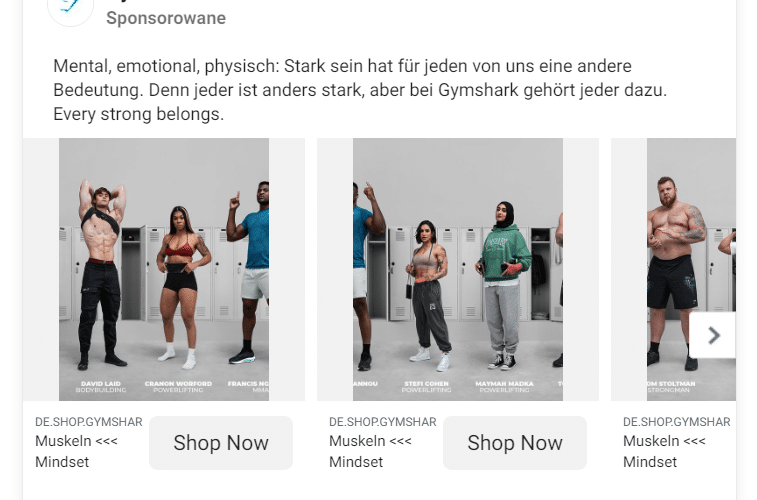
Task: Open DE.SHOP.GYMSHAR link under third card
Action: pos(677,422)
